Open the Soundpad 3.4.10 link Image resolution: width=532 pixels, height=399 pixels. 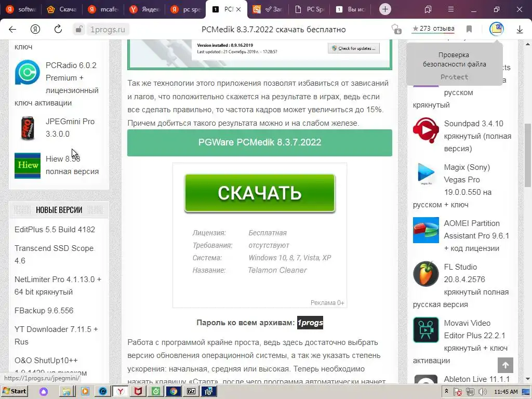coord(478,136)
